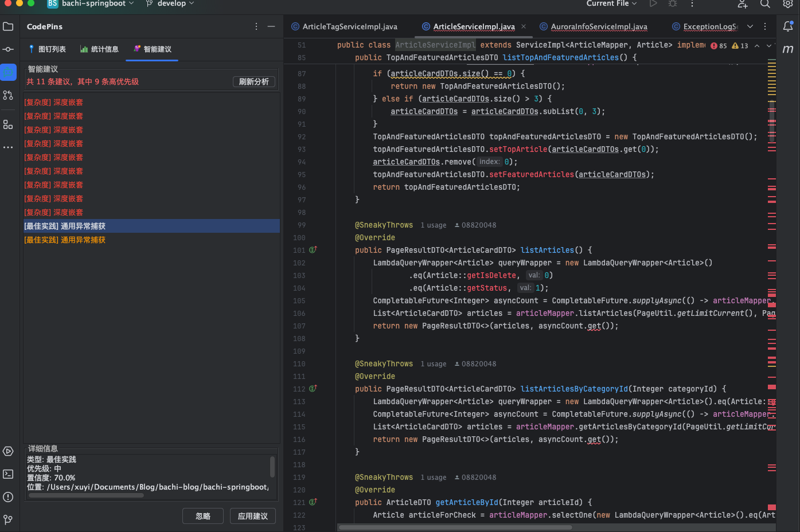
Task: Click the horizontal scrollbar in 详细信息 pane
Action: [x=86, y=495]
